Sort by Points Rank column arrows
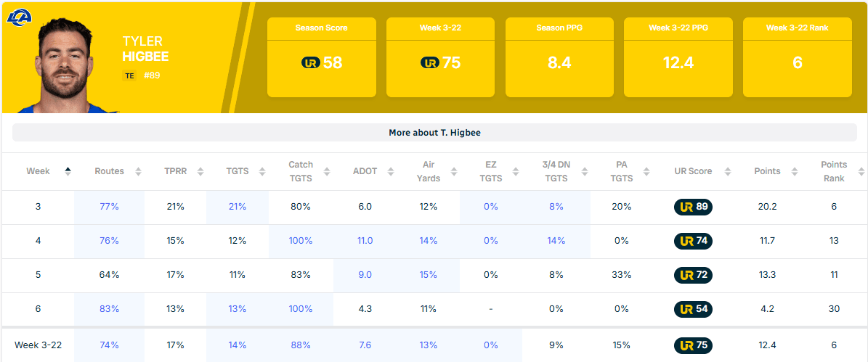Viewport: 868px width, 362px height. (x=861, y=171)
